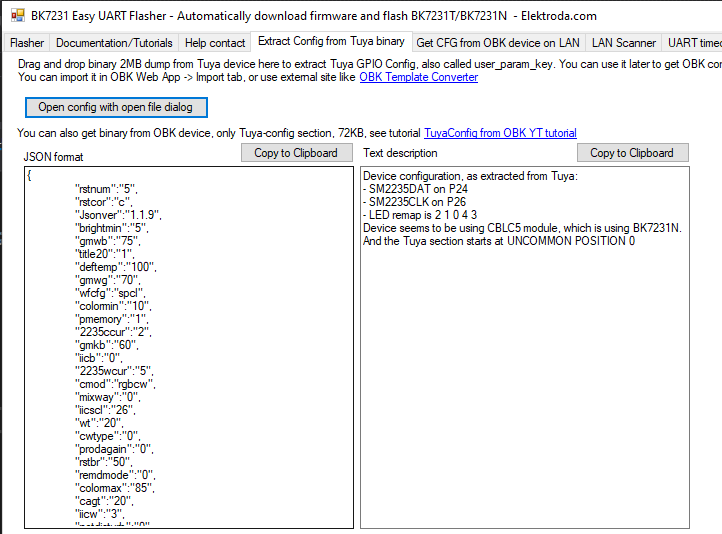This screenshot has width=722, height=534.
Task: Click the "wfcfg":"spcl" line
Action: [110, 293]
